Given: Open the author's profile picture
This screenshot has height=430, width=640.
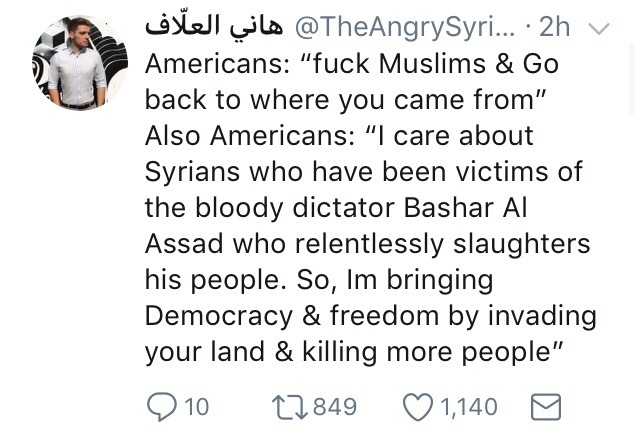Looking at the screenshot, I should (x=80, y=63).
